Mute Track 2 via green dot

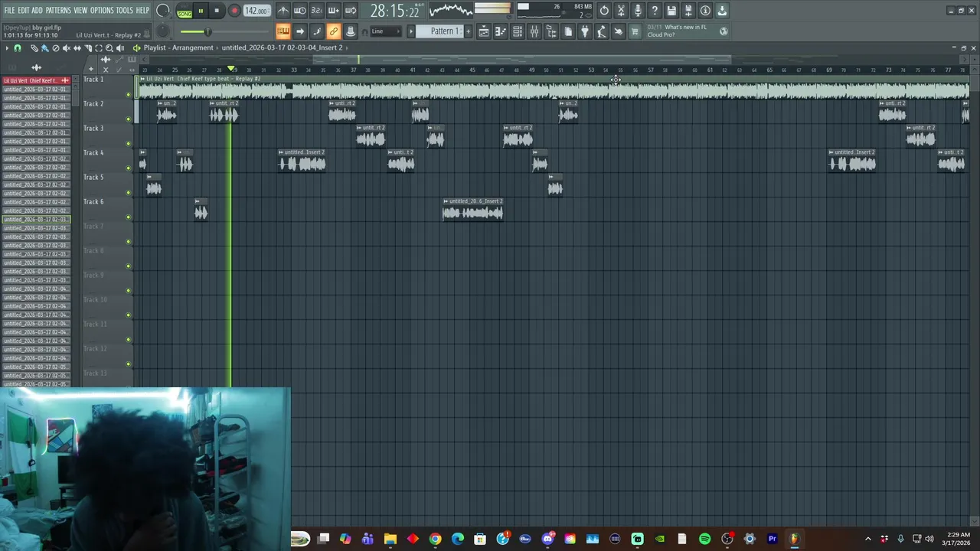pos(129,119)
